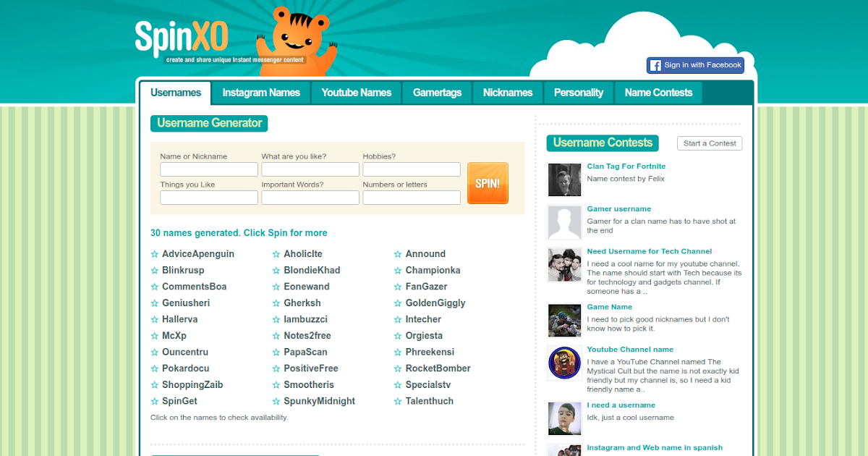Open Clan Tag For Fortnite contest
The height and width of the screenshot is (456, 868).
626,166
